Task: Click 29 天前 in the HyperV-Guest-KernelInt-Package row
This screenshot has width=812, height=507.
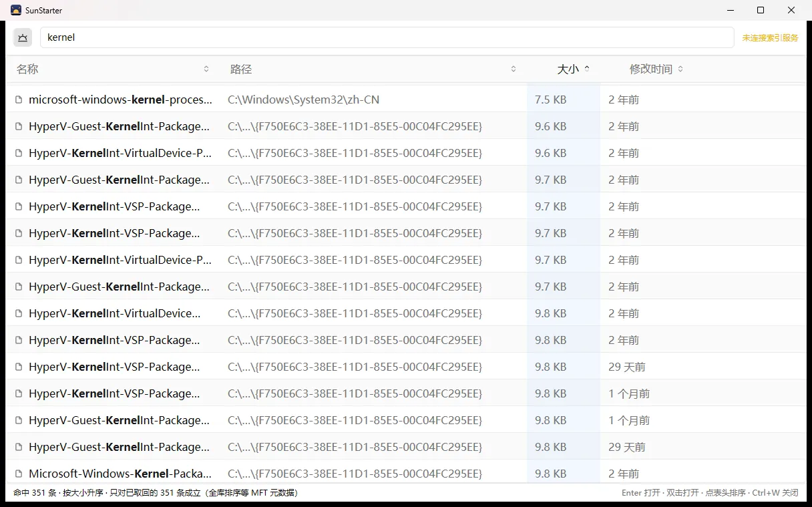Action: point(627,447)
